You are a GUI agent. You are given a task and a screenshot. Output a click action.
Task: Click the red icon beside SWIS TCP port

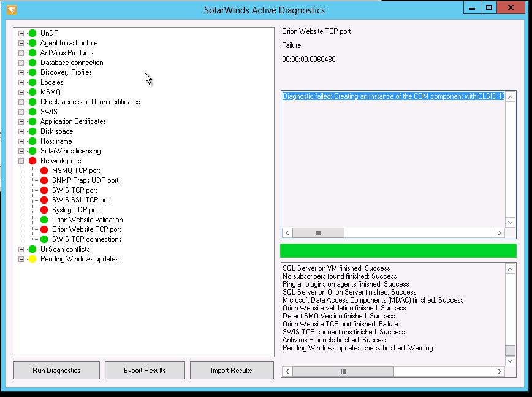tap(44, 190)
